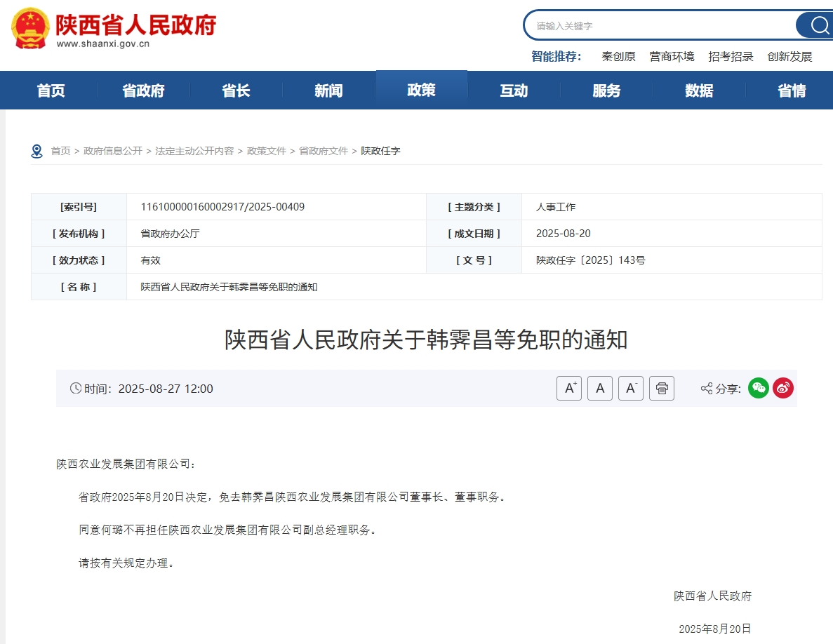Reset font size with middle A button
The image size is (833, 644).
click(600, 388)
